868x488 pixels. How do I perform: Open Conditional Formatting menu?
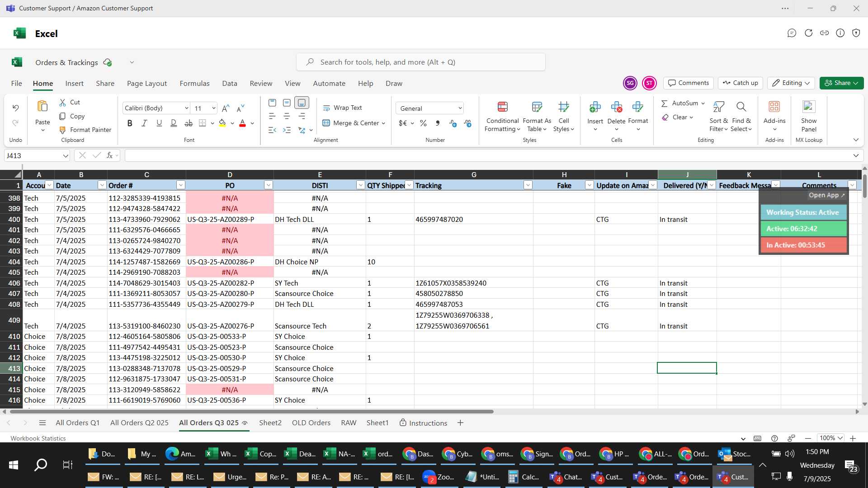point(502,117)
